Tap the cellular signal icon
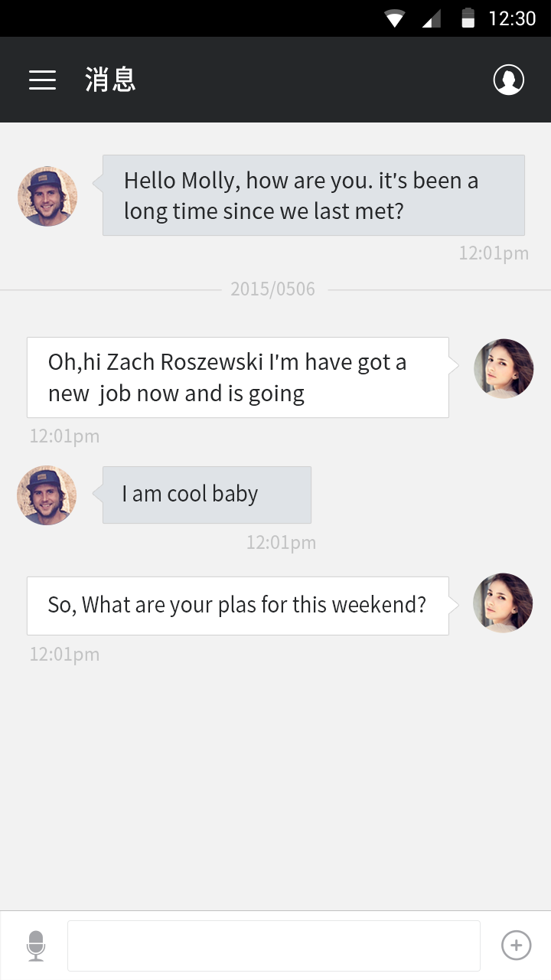This screenshot has height=980, width=551. click(x=432, y=18)
